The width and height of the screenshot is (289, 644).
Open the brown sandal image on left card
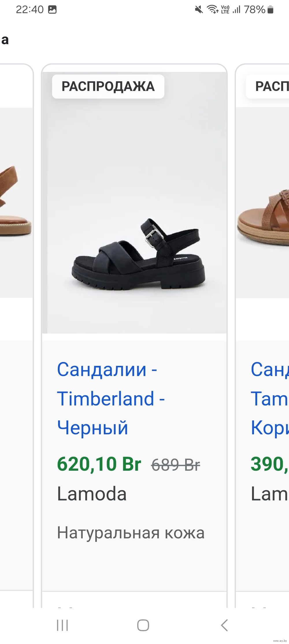point(16,202)
